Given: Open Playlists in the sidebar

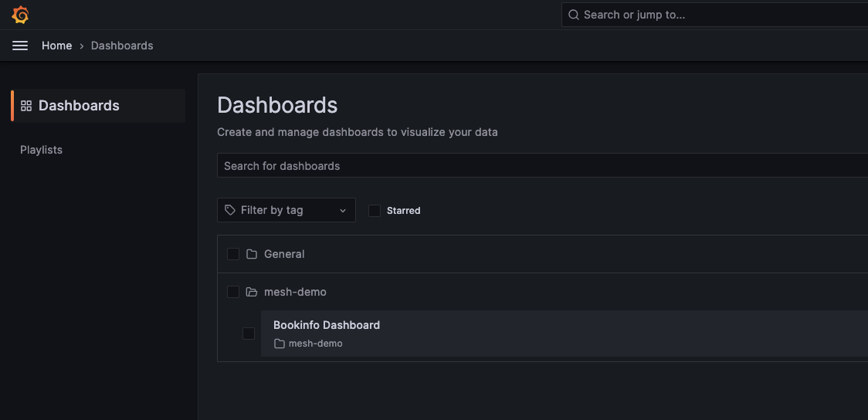Looking at the screenshot, I should tap(42, 150).
